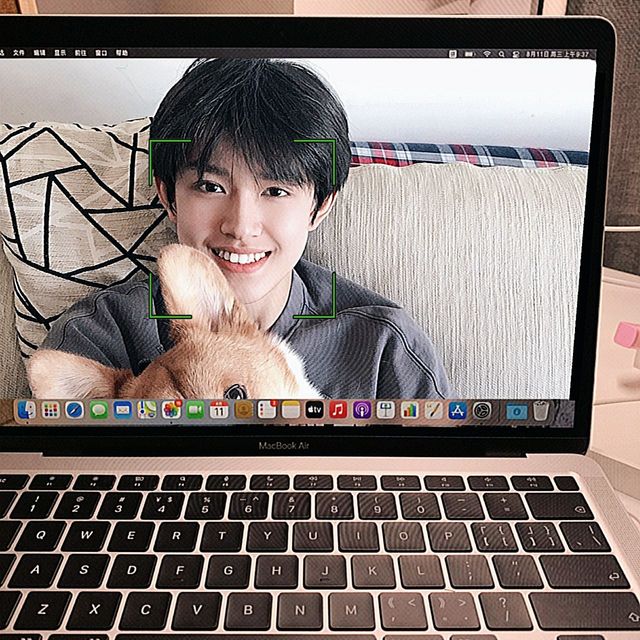Open Messages app in the dock
This screenshot has height=640, width=640.
click(x=99, y=409)
